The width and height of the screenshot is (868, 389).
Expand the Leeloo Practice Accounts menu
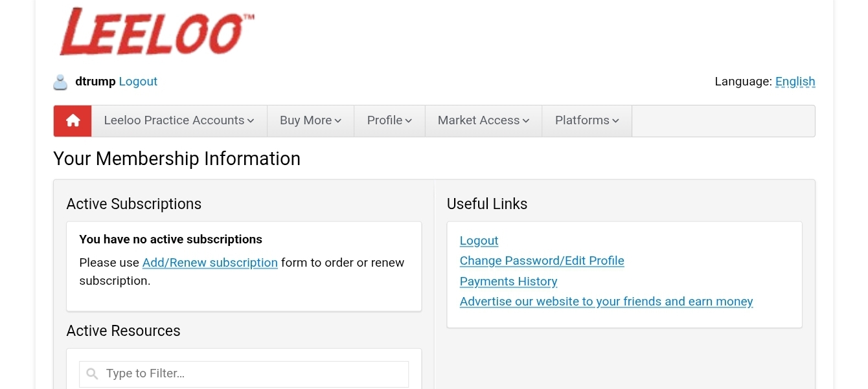(179, 121)
